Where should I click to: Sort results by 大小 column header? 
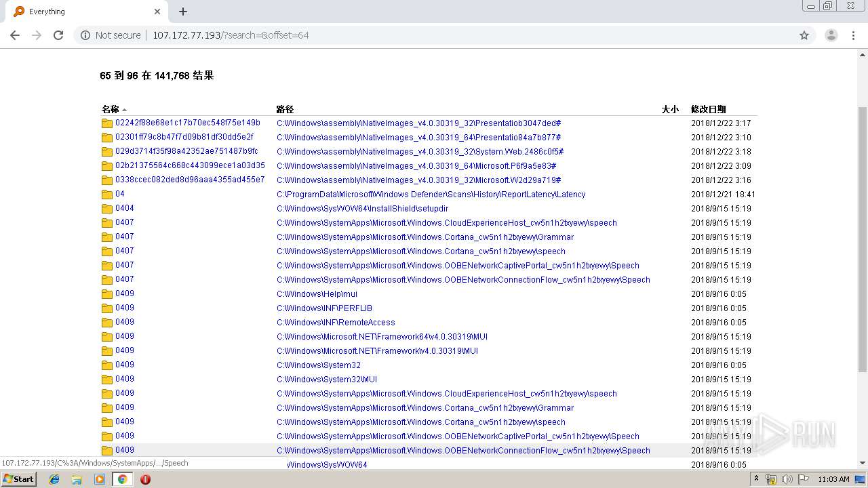coord(670,109)
